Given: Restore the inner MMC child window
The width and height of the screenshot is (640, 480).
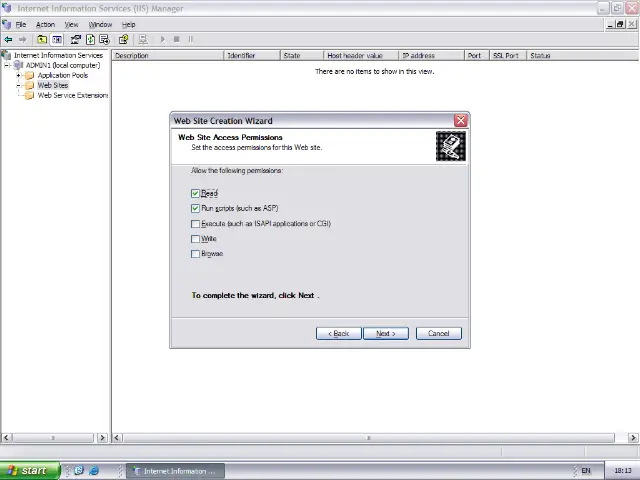Looking at the screenshot, I should tap(620, 24).
